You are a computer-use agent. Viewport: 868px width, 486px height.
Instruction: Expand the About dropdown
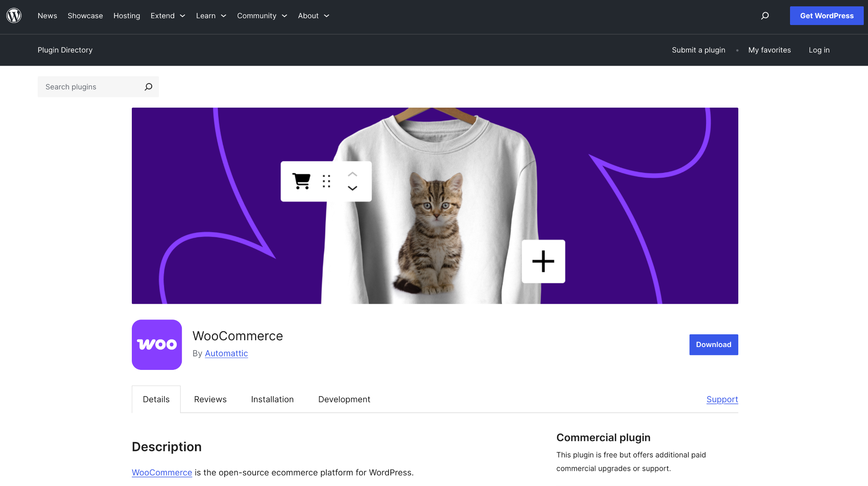[313, 16]
